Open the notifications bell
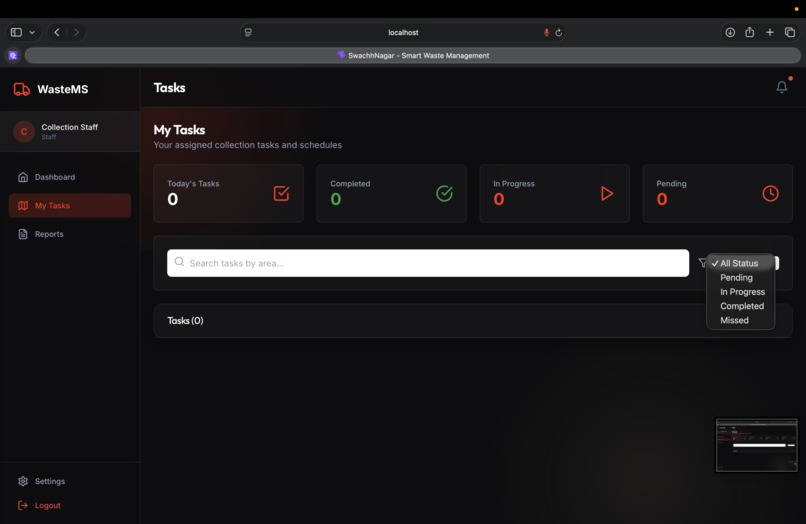 [781, 87]
